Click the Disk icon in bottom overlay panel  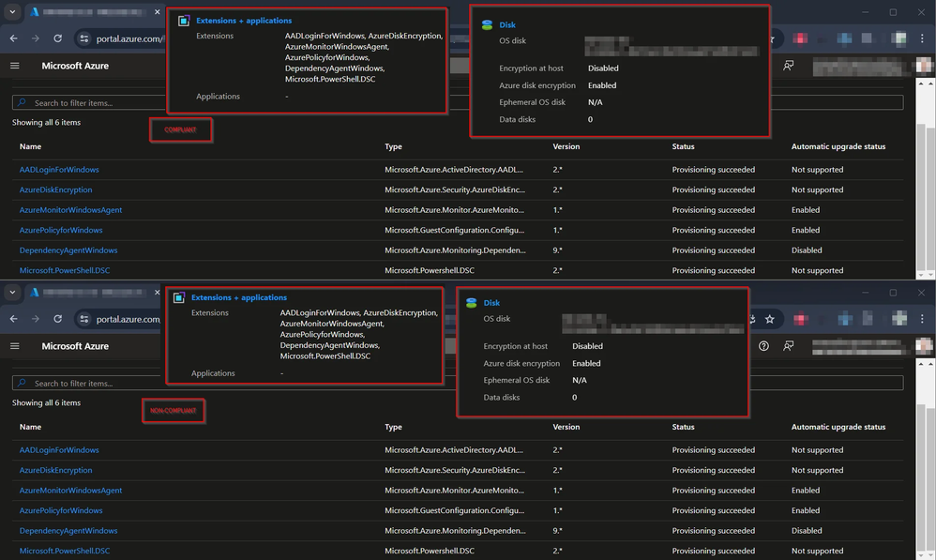471,303
